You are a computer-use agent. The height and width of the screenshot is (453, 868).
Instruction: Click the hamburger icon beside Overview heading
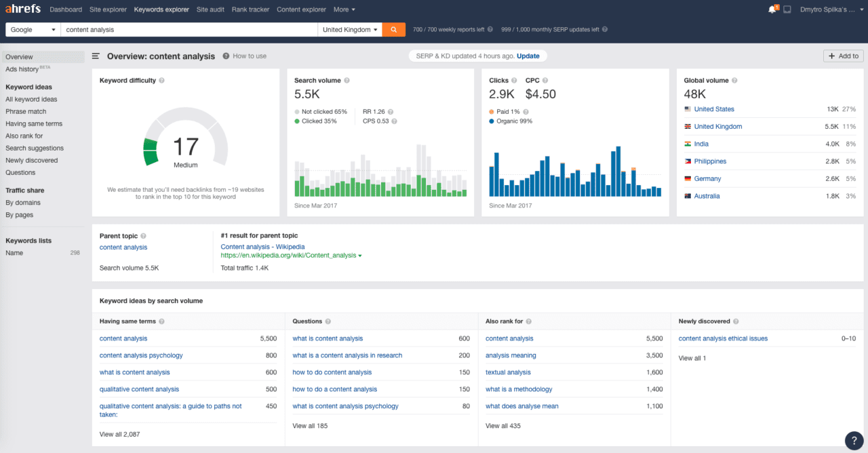(x=96, y=56)
